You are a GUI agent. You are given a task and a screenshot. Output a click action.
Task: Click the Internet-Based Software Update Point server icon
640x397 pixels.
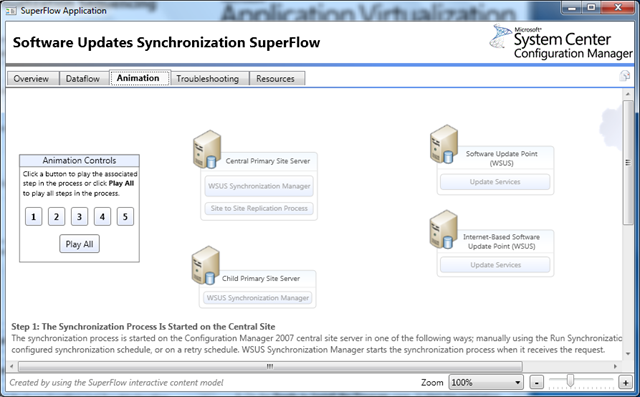[x=443, y=229]
